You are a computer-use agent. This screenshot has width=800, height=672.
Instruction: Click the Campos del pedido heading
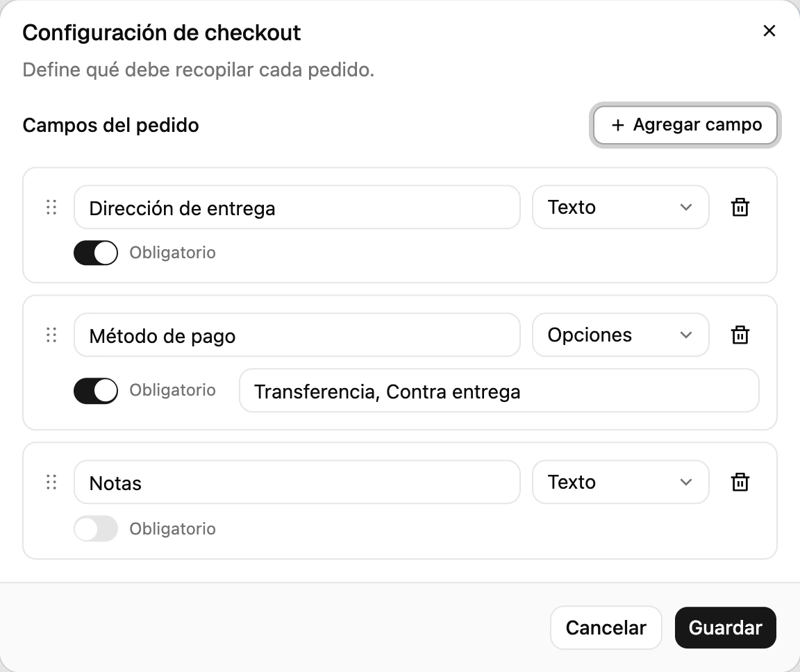click(110, 126)
